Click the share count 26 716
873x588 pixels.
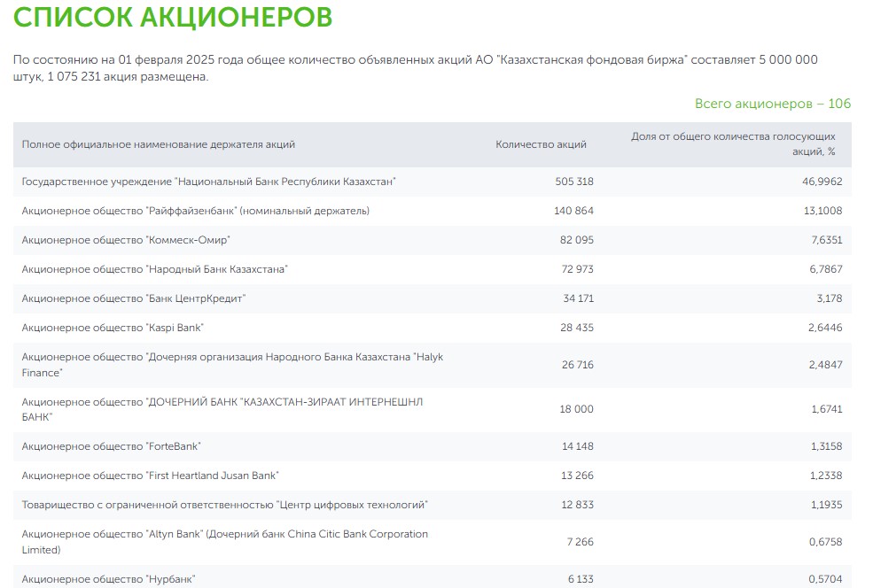(x=577, y=365)
